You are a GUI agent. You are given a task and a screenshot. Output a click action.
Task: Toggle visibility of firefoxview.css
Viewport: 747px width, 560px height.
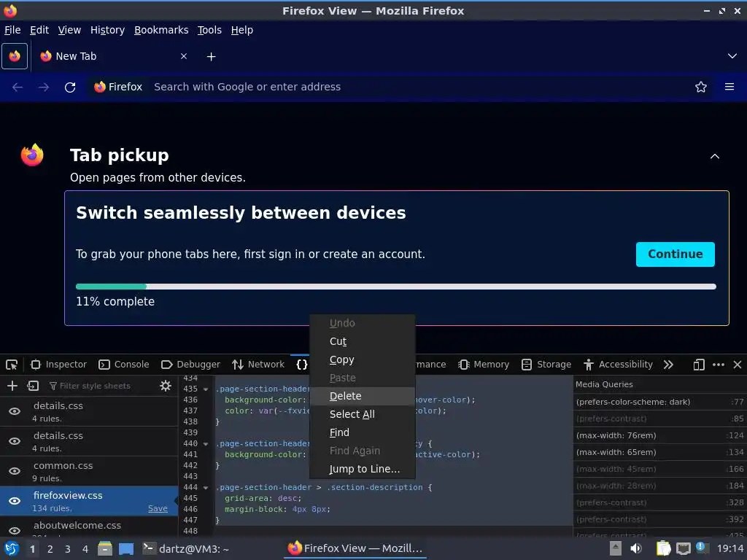pos(15,501)
